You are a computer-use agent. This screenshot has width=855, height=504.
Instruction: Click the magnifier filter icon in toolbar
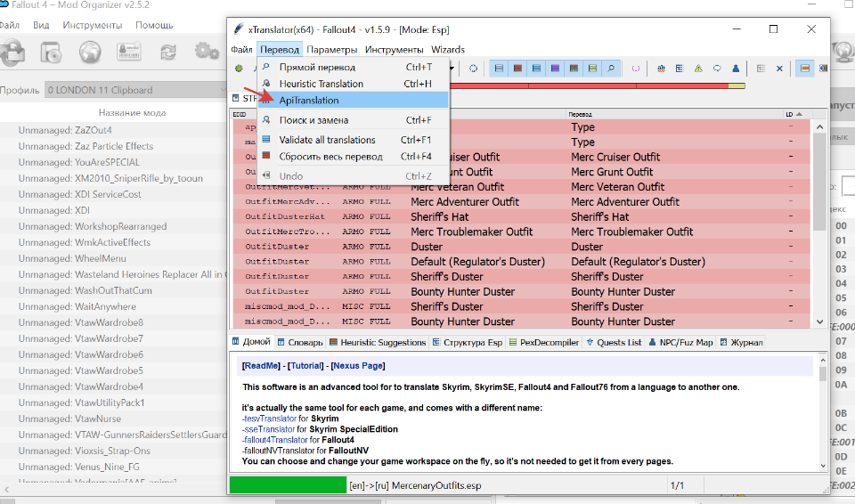(x=611, y=68)
